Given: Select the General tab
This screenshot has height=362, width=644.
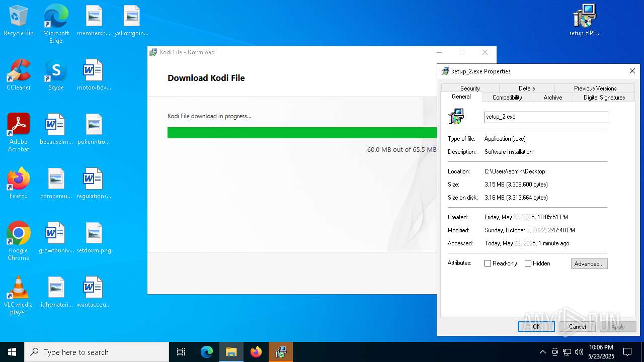Looking at the screenshot, I should click(x=461, y=97).
